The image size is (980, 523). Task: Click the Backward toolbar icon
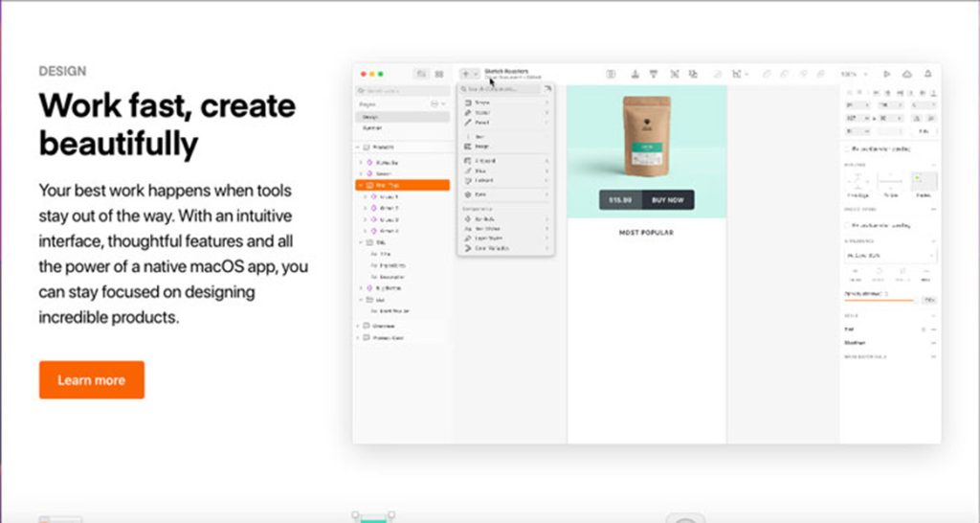[x=653, y=74]
